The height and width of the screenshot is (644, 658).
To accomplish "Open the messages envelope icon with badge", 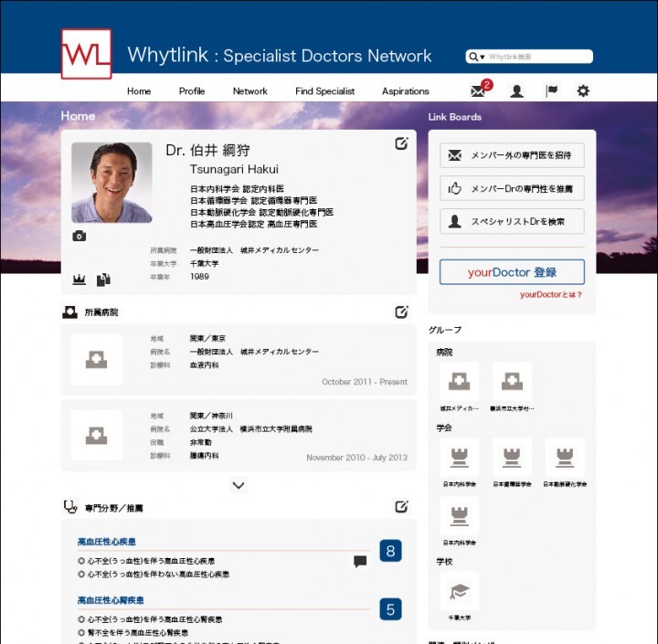I will tap(478, 90).
